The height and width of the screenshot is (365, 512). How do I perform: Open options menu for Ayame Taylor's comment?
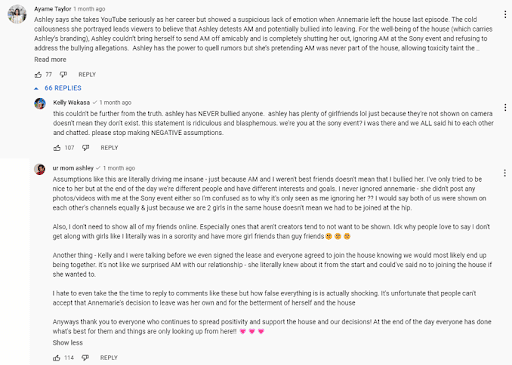(505, 14)
